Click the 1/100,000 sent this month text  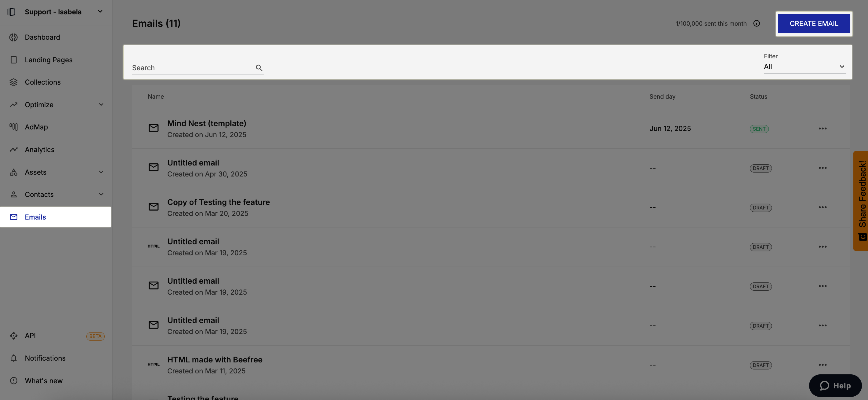coord(711,24)
